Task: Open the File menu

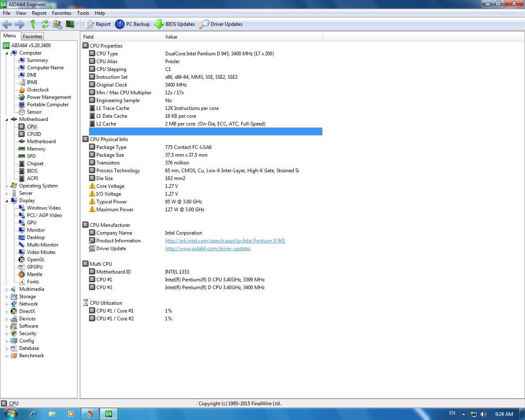Action: point(7,13)
